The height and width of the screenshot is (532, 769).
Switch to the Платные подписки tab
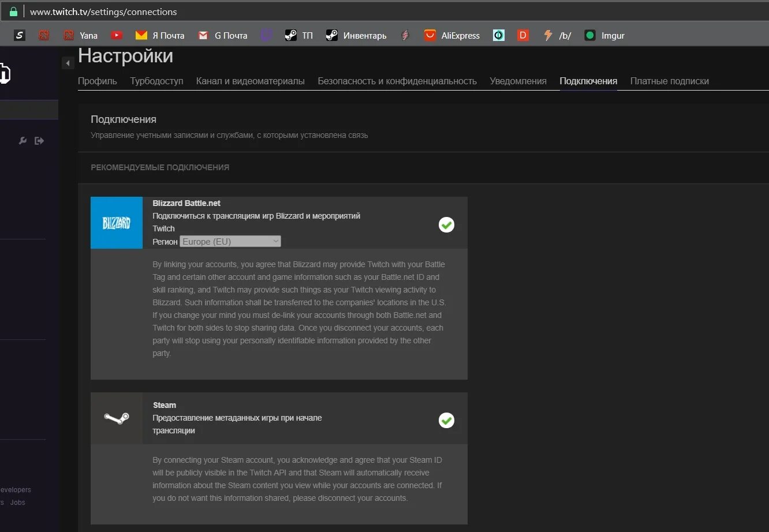point(670,81)
